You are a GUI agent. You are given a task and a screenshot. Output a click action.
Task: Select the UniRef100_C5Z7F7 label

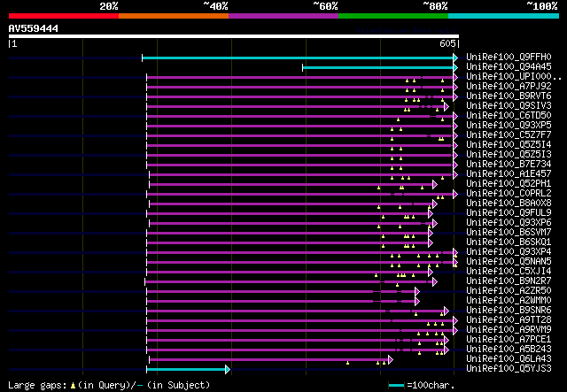(x=509, y=135)
